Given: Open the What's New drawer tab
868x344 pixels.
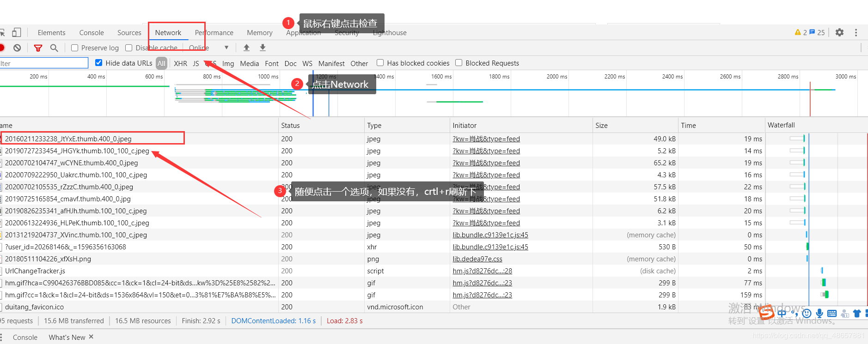Looking at the screenshot, I should (67, 337).
